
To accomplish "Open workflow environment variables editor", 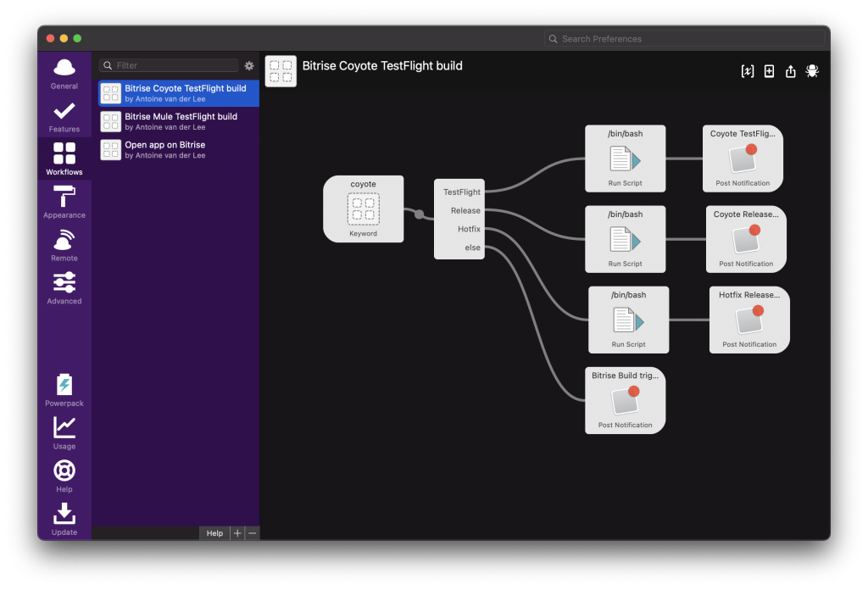I will tap(747, 71).
